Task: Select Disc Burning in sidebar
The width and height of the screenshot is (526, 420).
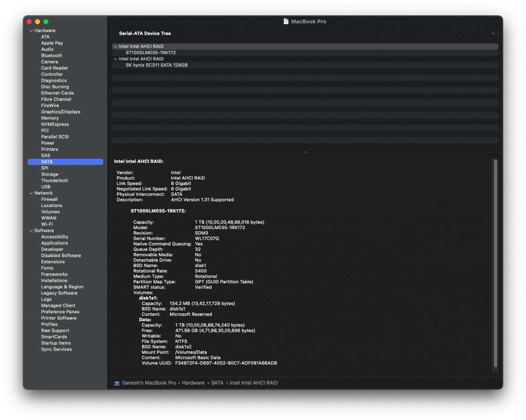Action: (55, 87)
